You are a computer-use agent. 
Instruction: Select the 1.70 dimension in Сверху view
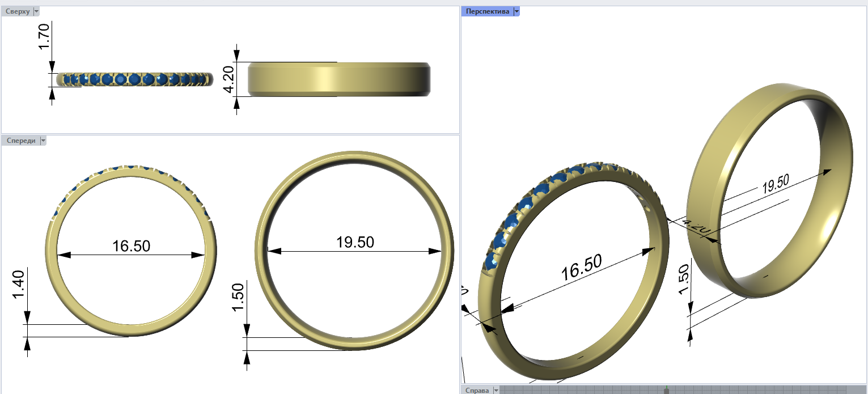coord(44,36)
